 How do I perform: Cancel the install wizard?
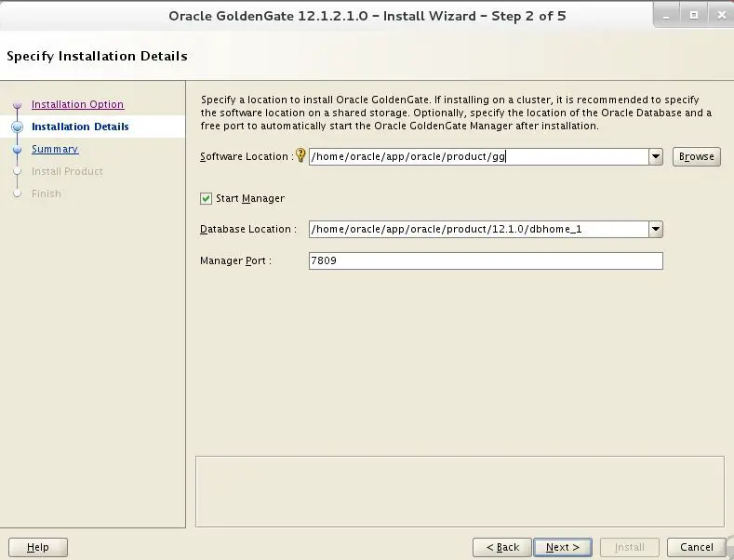coord(697,547)
